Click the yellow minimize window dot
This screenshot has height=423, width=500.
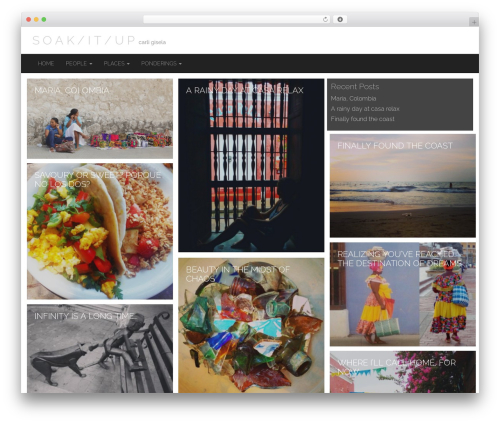point(36,20)
